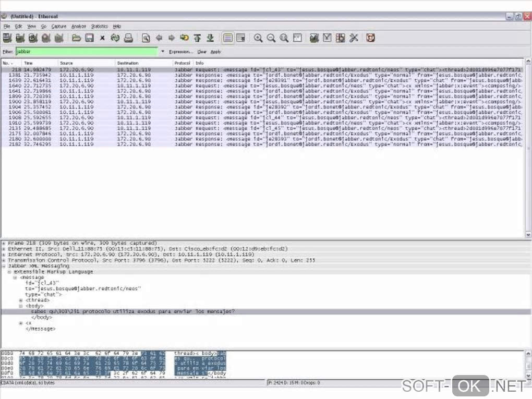
Task: Select packet 1381 in the list
Action: (x=262, y=75)
